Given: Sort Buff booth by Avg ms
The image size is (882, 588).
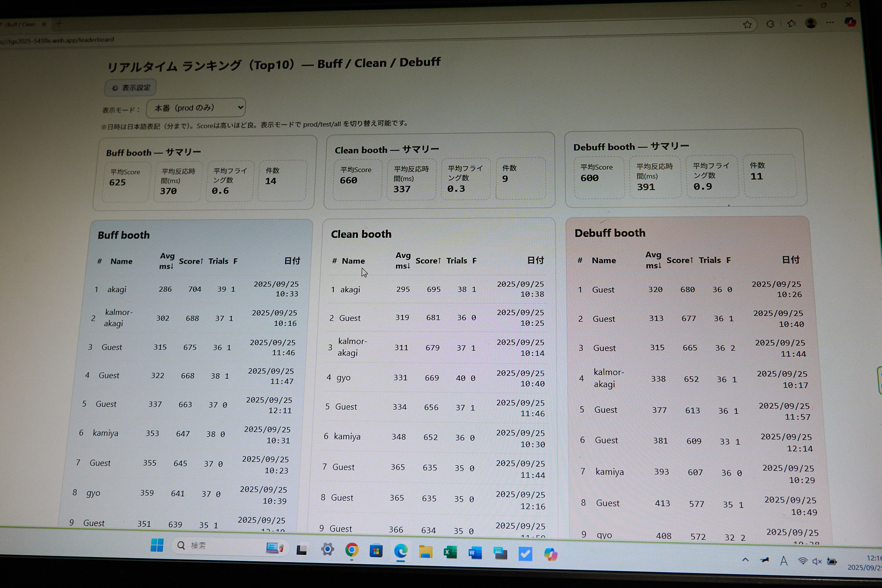Looking at the screenshot, I should tap(166, 261).
